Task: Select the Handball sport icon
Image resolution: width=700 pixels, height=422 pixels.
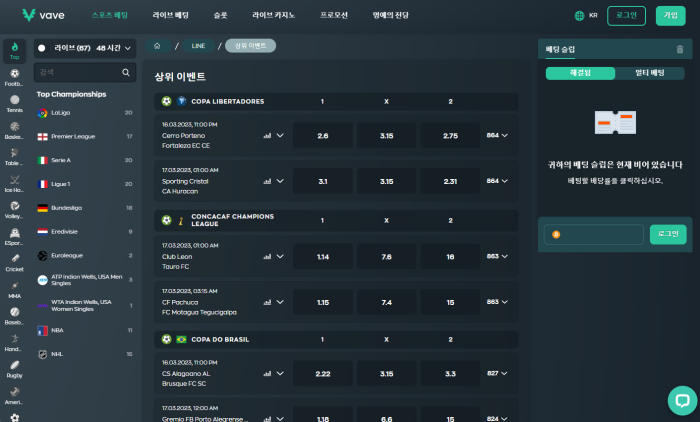Action: (x=14, y=343)
